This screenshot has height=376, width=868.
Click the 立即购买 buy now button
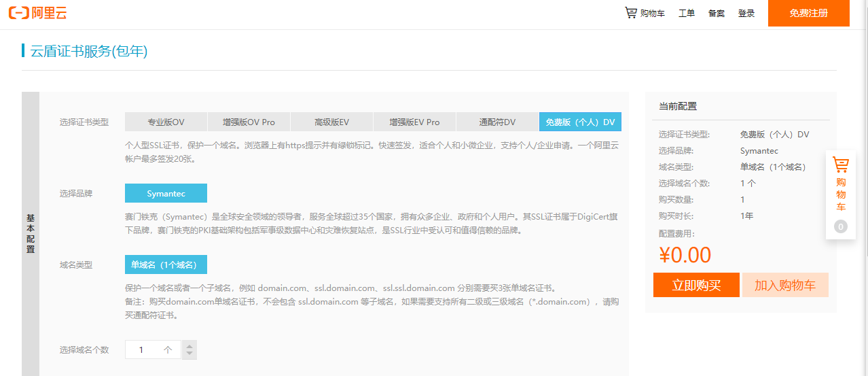pyautogui.click(x=696, y=285)
